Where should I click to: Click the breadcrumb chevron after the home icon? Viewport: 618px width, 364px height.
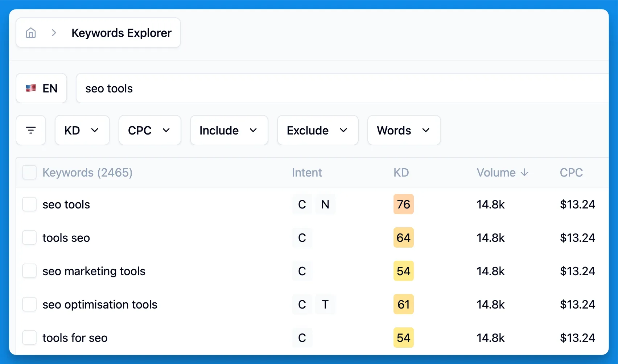(54, 33)
